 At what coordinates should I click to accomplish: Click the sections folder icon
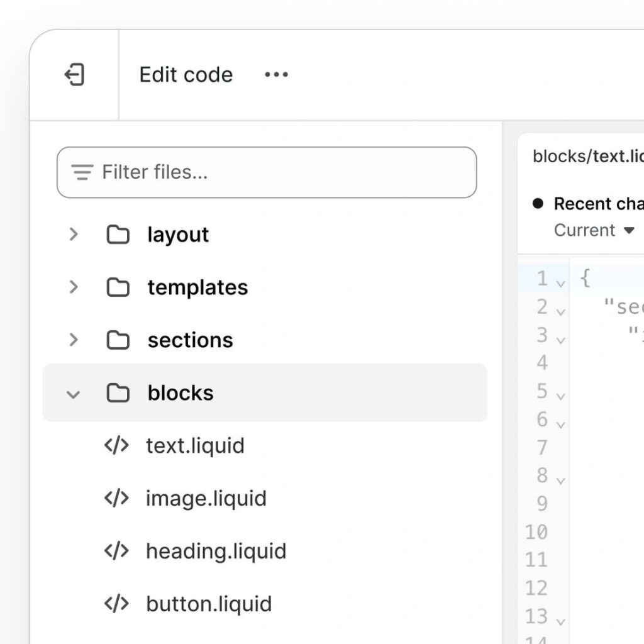(x=118, y=340)
